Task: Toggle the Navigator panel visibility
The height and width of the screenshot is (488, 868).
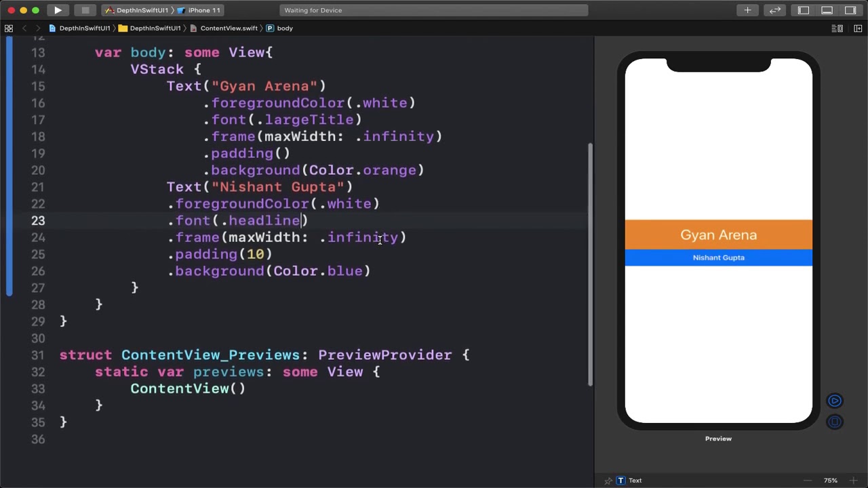Action: tap(804, 10)
